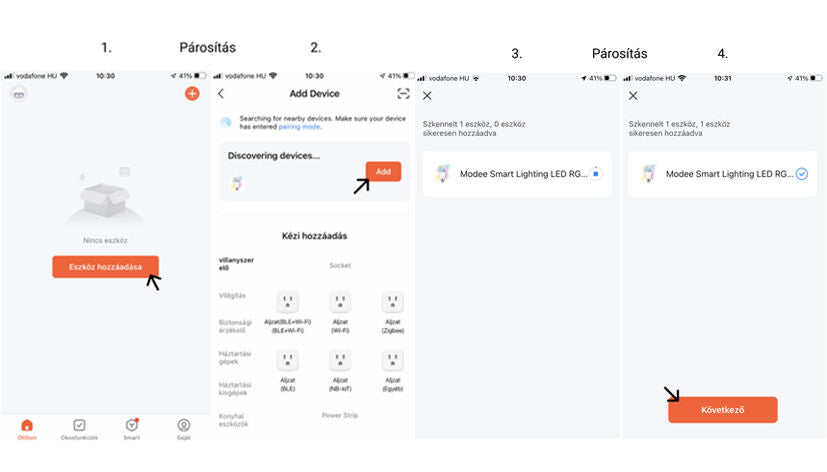Image resolution: width=827 pixels, height=472 pixels.
Task: Select Aljzat (Zigbee) socket icon
Action: (x=392, y=302)
